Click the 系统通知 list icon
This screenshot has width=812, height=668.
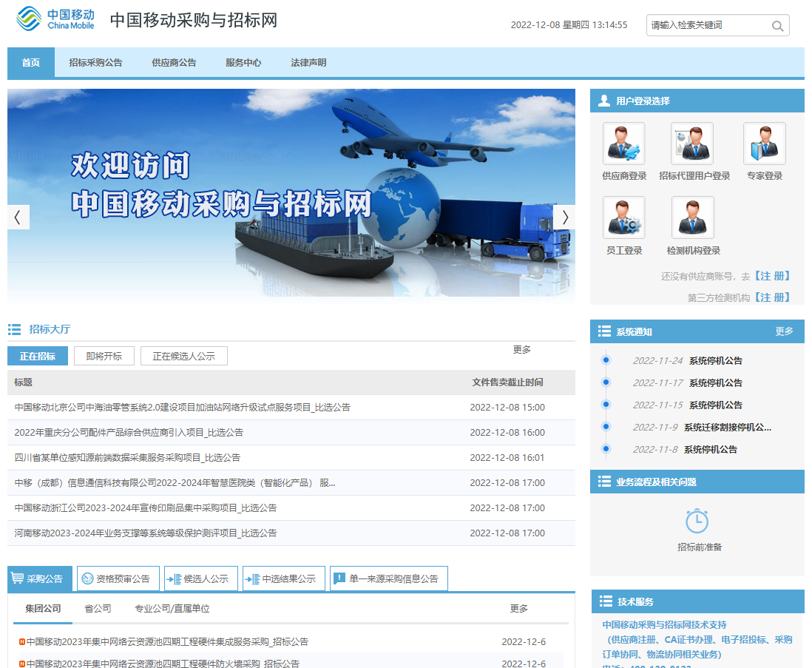tap(604, 331)
